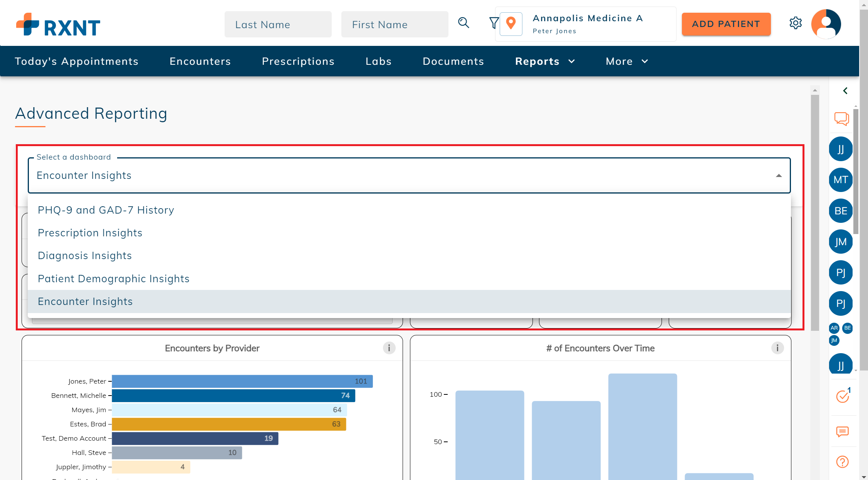Focus the First Name search field
Image resolution: width=868 pixels, height=480 pixels.
(x=395, y=24)
